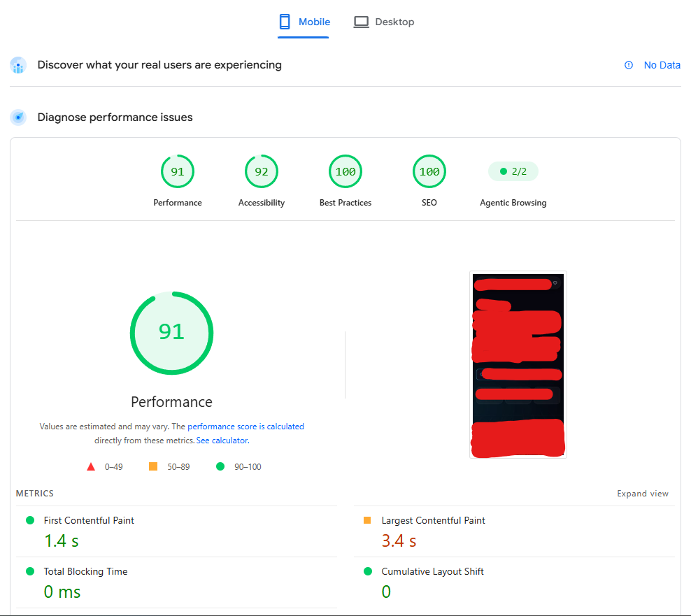691x616 pixels.
Task: Click the large Performance 91 gauge
Action: 172,333
